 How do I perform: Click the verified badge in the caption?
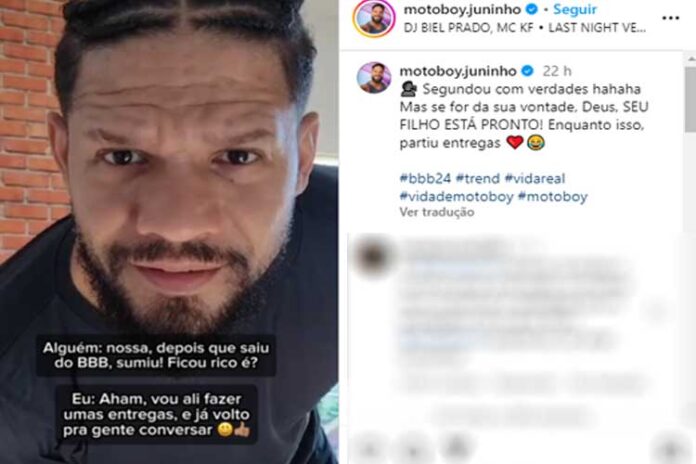point(527,71)
